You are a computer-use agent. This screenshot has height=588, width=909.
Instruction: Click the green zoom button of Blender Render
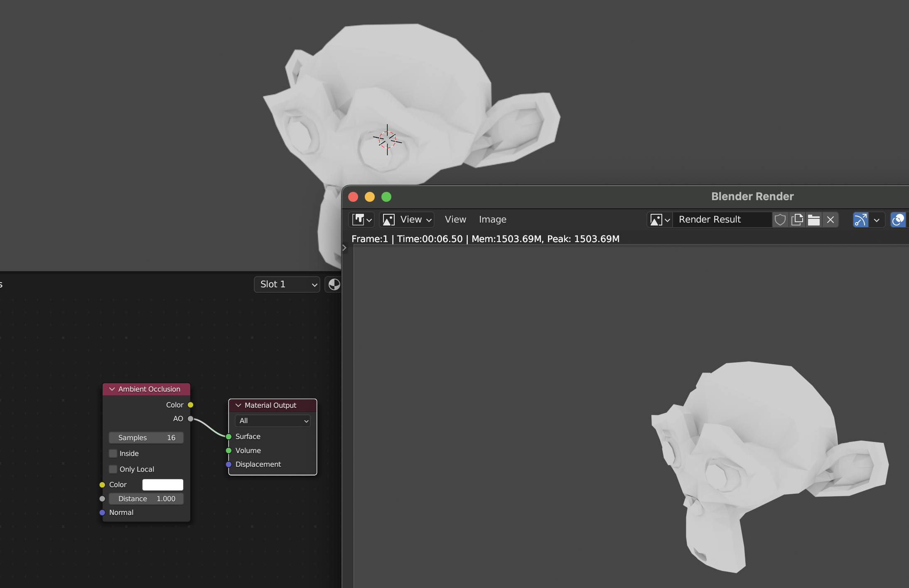[x=386, y=197]
